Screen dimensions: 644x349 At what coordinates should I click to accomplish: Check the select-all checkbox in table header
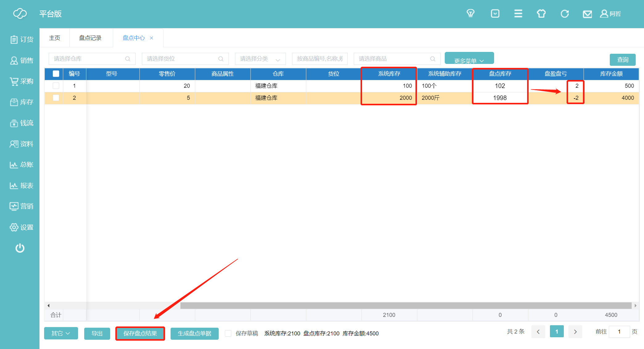click(x=56, y=74)
